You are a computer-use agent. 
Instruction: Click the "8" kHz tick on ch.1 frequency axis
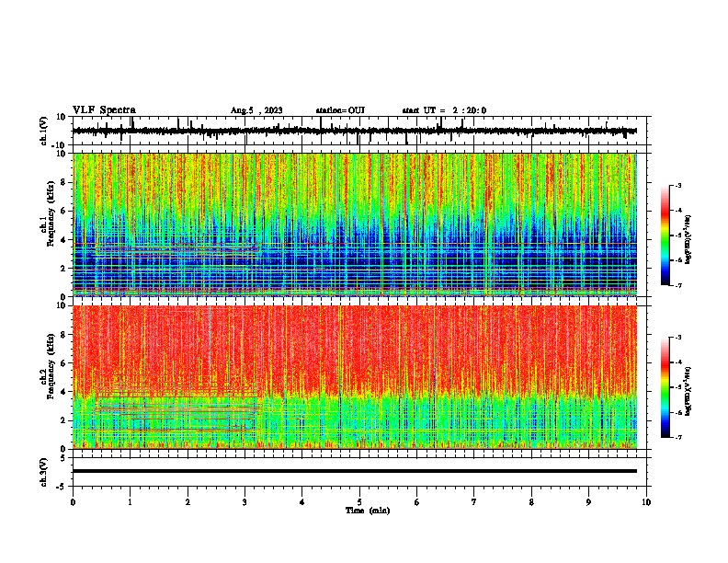coord(64,182)
